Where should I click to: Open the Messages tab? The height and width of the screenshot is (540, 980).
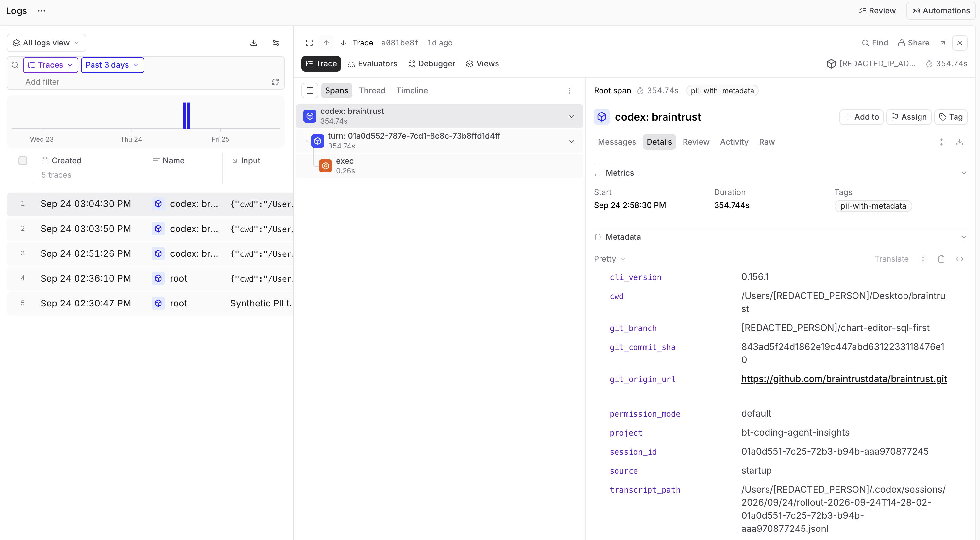click(617, 142)
